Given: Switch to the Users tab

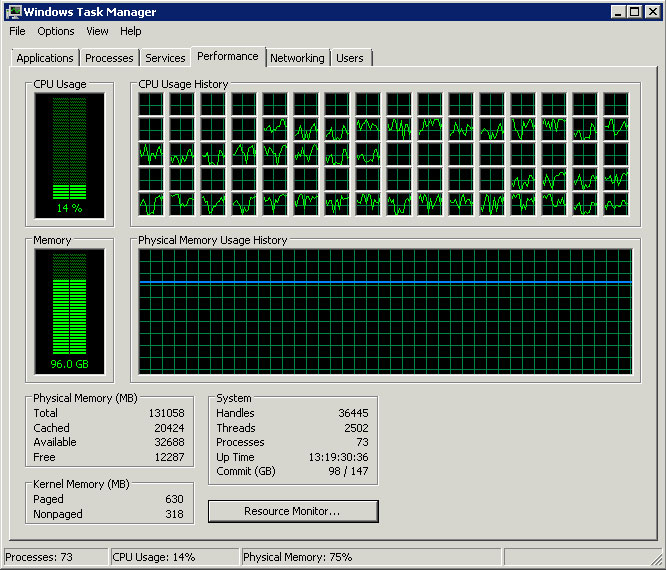Looking at the screenshot, I should (350, 58).
